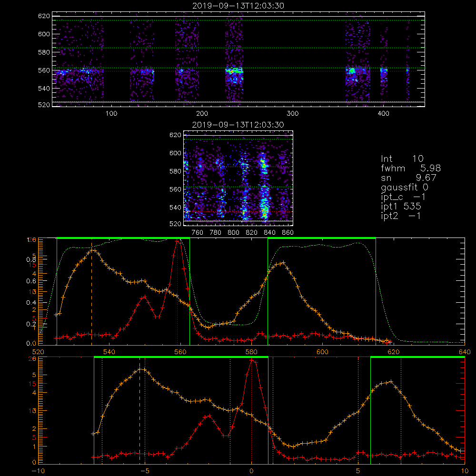Click the 'gaussfit 0' line
476x476 pixels.
click(x=404, y=187)
